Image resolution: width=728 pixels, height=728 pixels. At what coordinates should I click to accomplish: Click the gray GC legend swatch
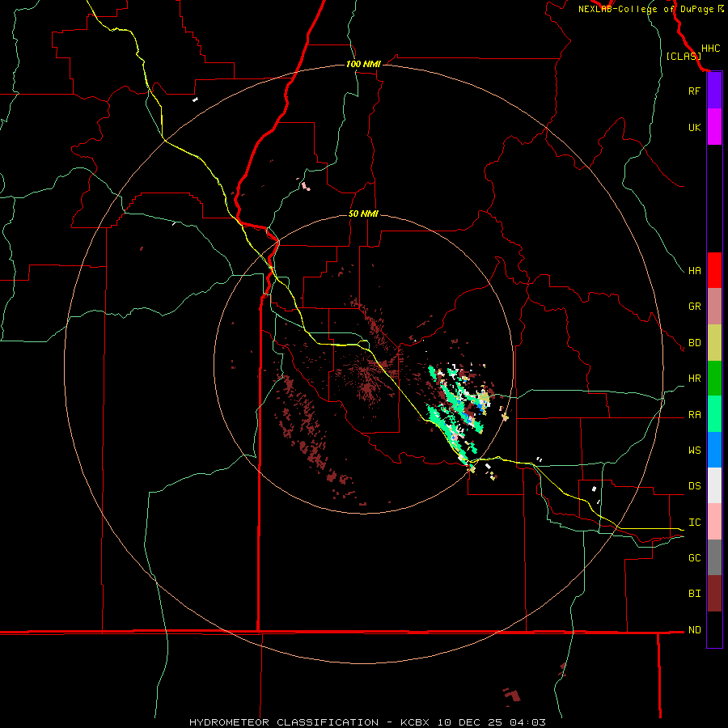(714, 557)
